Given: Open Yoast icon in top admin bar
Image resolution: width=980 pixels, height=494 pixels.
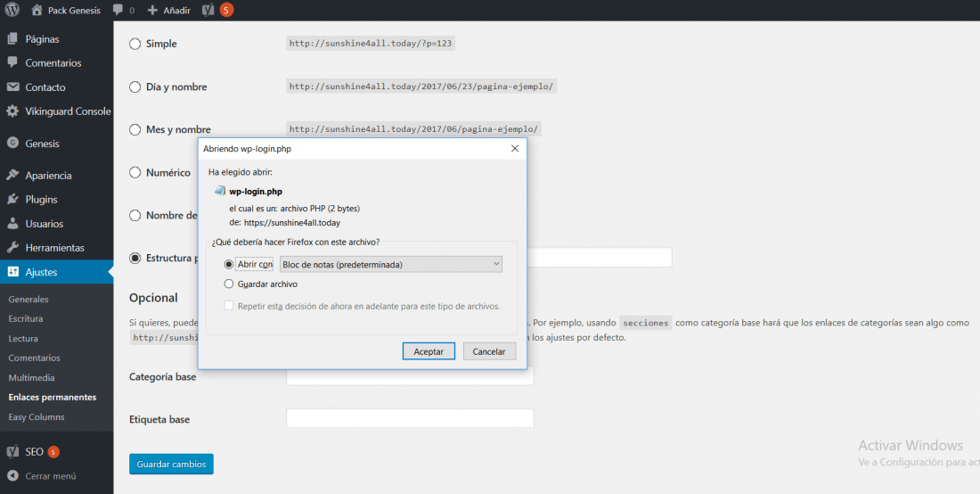Looking at the screenshot, I should [x=208, y=10].
